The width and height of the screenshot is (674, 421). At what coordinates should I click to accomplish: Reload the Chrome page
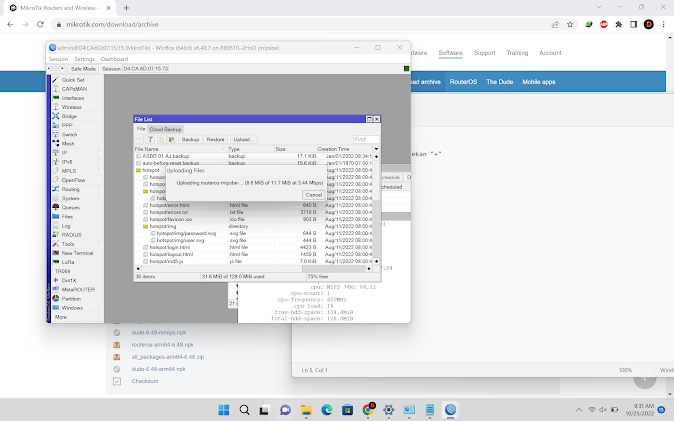click(x=40, y=25)
